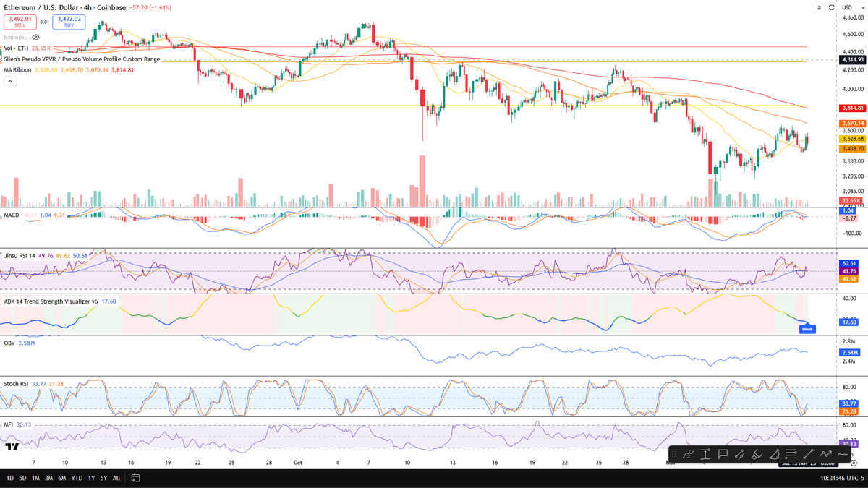The height and width of the screenshot is (488, 868).
Task: Select the horizontal ray line tool
Action: tap(843, 454)
